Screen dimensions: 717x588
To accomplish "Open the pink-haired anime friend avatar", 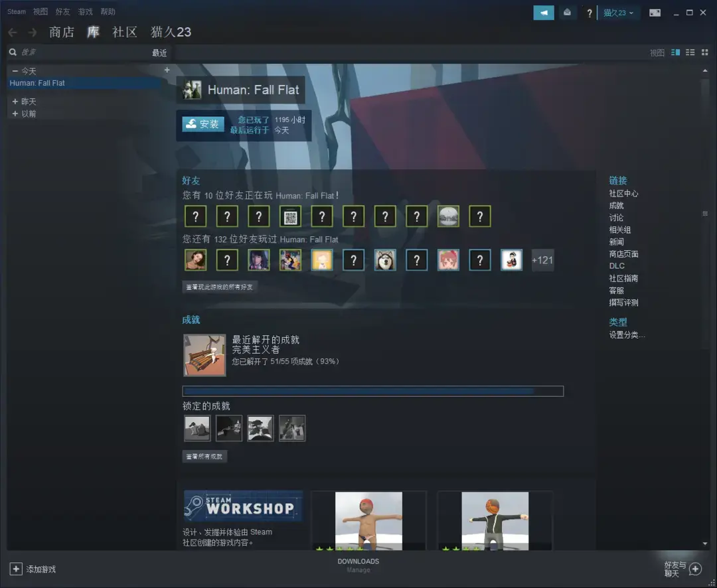I will (x=448, y=260).
